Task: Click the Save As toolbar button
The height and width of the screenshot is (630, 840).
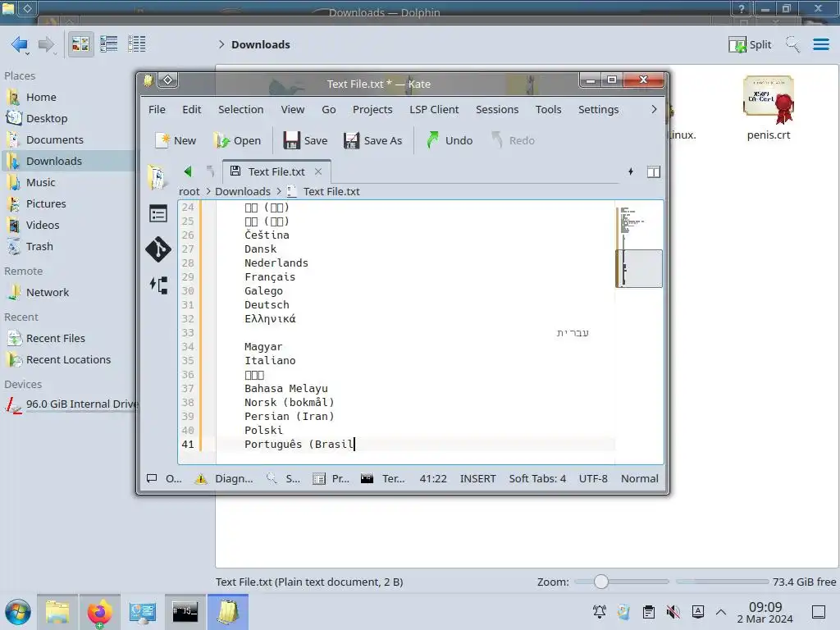Action: pos(373,140)
